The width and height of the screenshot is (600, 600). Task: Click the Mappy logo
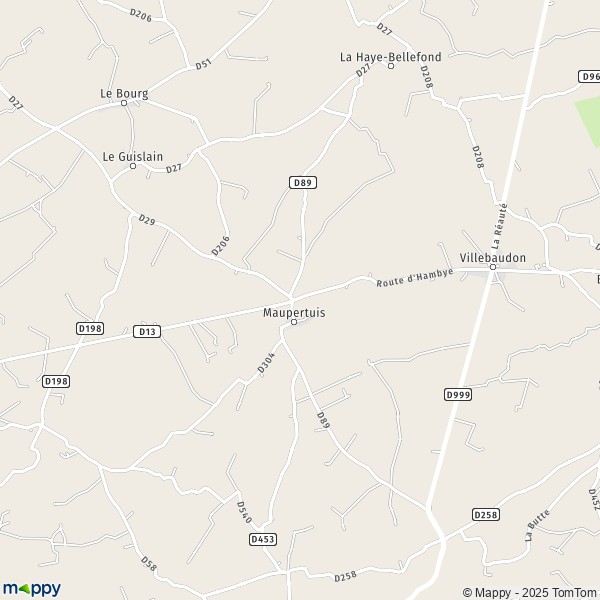32,589
